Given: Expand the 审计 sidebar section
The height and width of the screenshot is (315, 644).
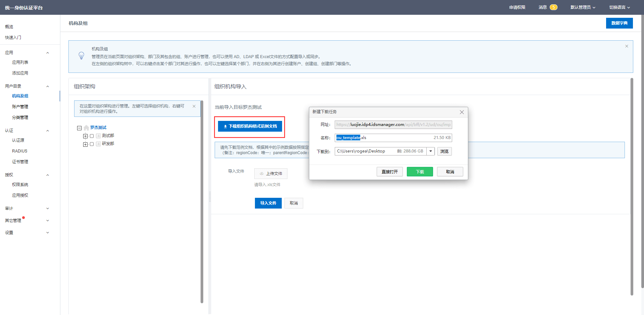Looking at the screenshot, I should pos(47,209).
